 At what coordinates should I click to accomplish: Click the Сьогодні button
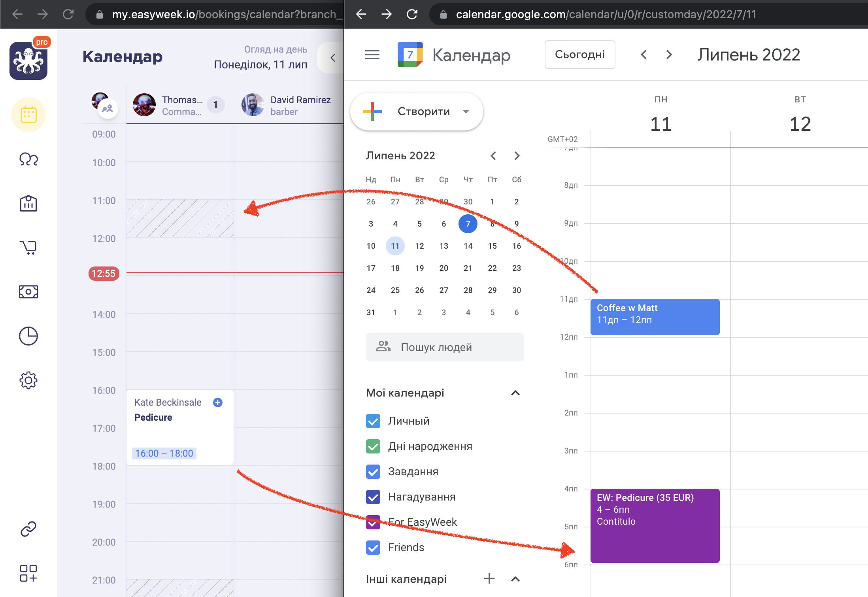click(580, 55)
